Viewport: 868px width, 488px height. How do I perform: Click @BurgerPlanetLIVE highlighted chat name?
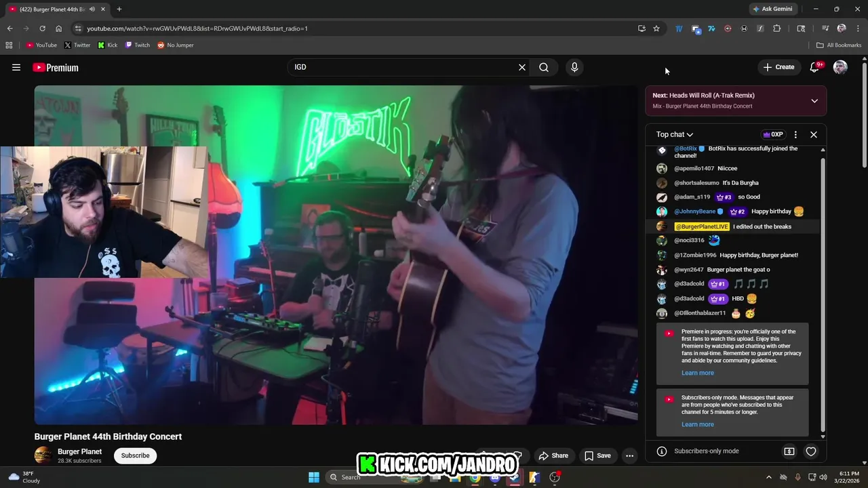pyautogui.click(x=702, y=226)
